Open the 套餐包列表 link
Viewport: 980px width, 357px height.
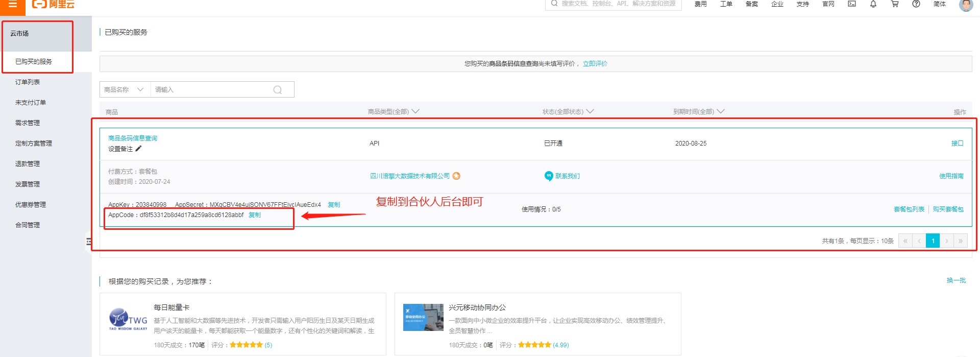(909, 209)
